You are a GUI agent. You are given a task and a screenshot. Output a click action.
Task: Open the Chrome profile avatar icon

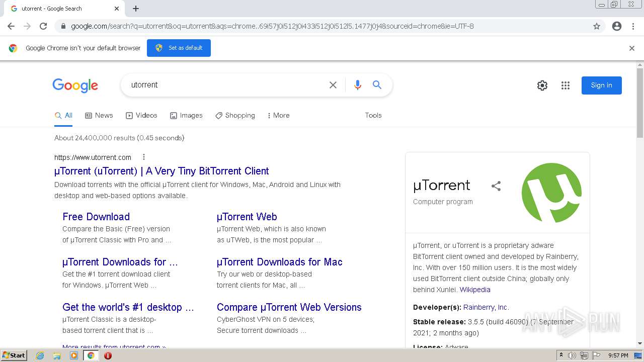point(617,26)
